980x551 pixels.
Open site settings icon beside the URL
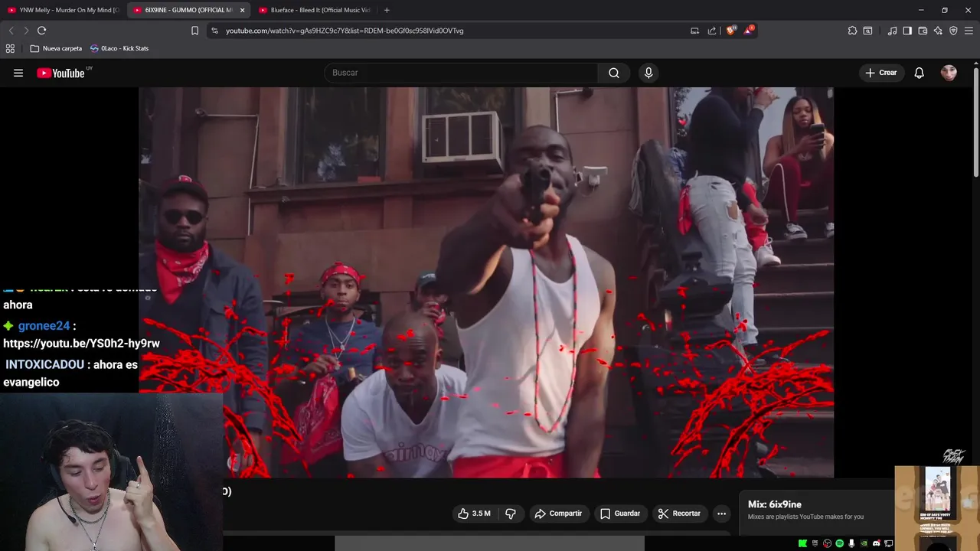point(214,31)
